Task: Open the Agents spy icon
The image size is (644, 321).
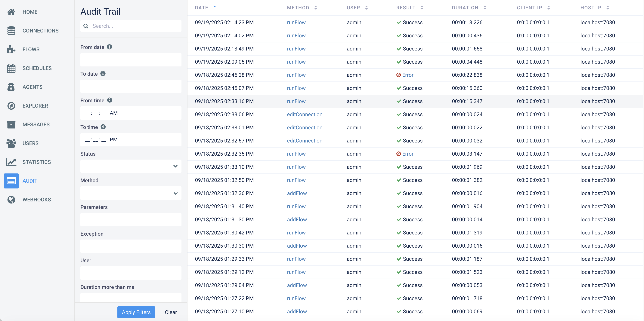Action: point(11,87)
